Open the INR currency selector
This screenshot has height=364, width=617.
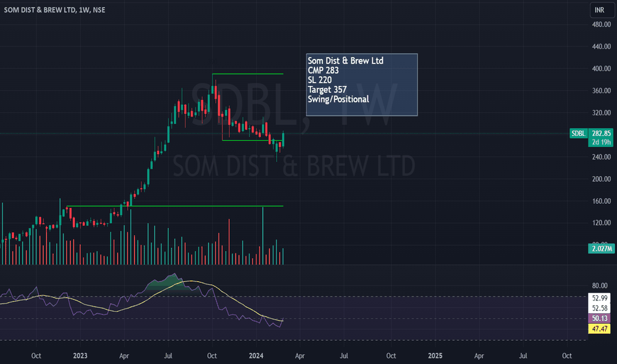pyautogui.click(x=602, y=10)
